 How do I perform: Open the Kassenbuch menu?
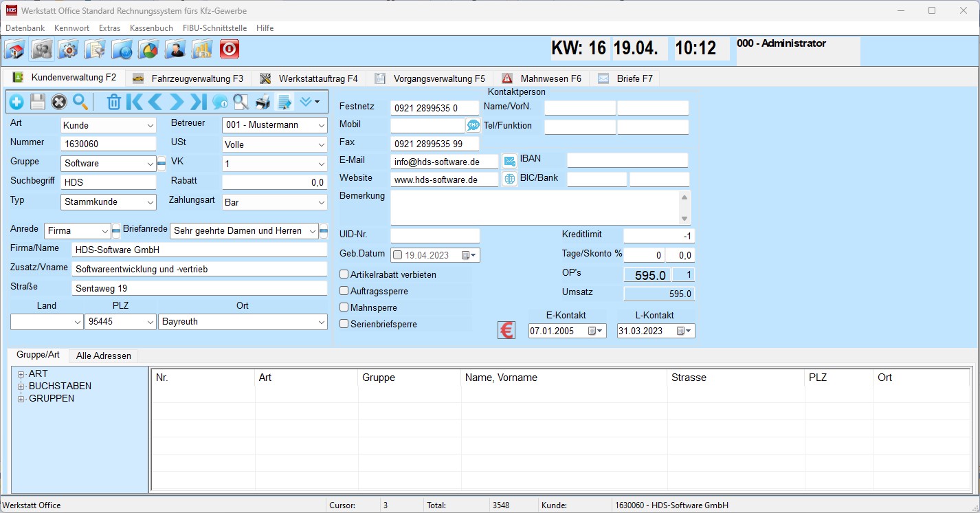pyautogui.click(x=151, y=28)
